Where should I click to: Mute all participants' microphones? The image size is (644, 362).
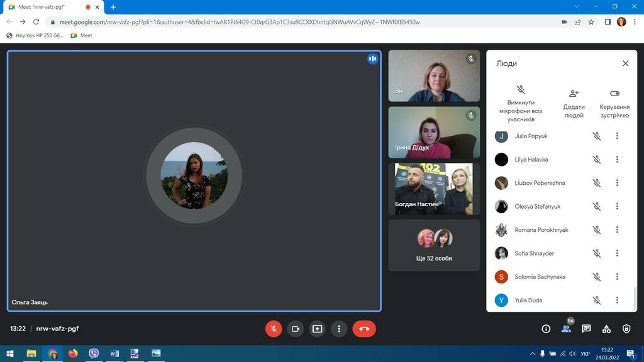[521, 90]
